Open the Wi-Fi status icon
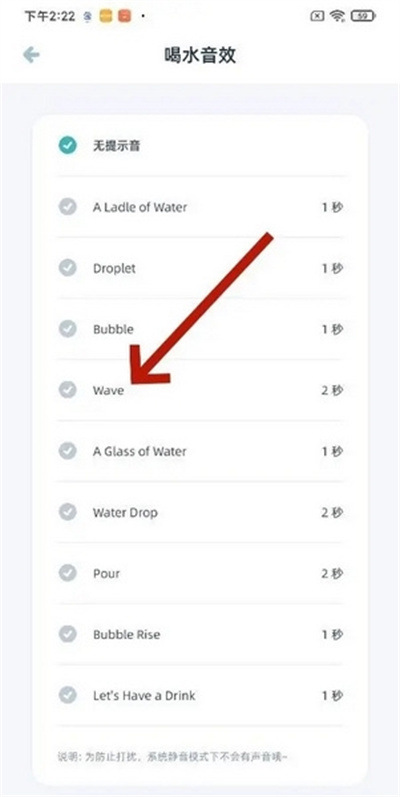This screenshot has width=400, height=797. pyautogui.click(x=336, y=16)
